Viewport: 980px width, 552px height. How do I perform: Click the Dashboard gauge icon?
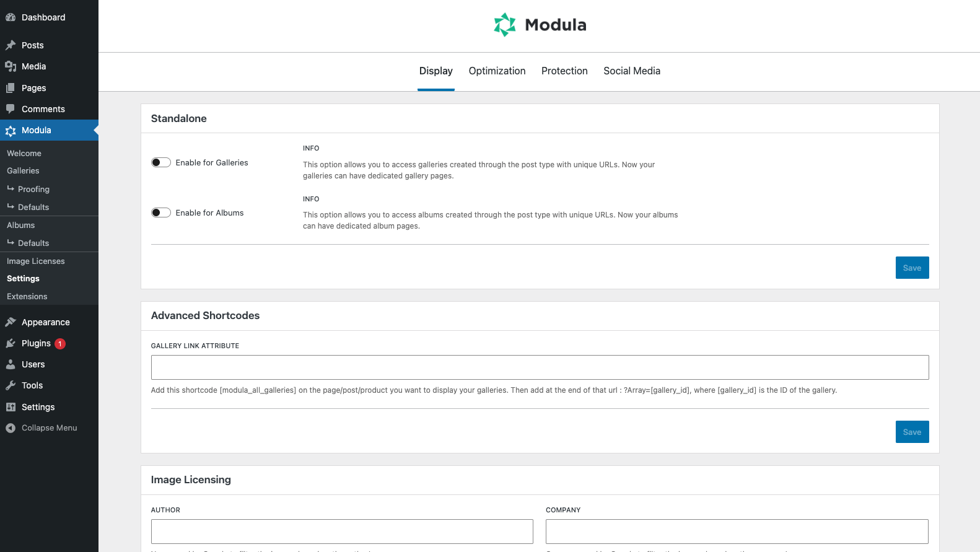(x=11, y=17)
